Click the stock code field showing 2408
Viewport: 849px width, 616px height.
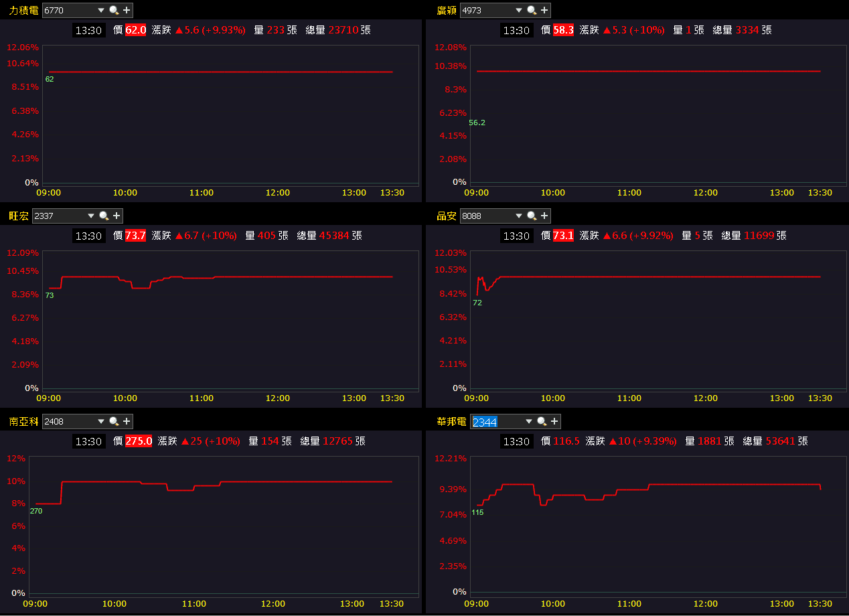(69, 421)
